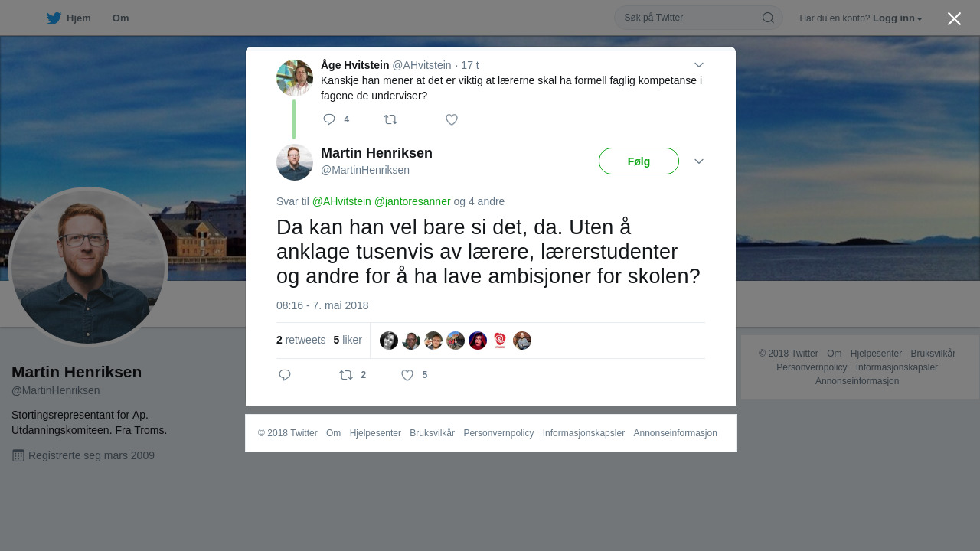Click the search magnifier icon

pyautogui.click(x=768, y=18)
